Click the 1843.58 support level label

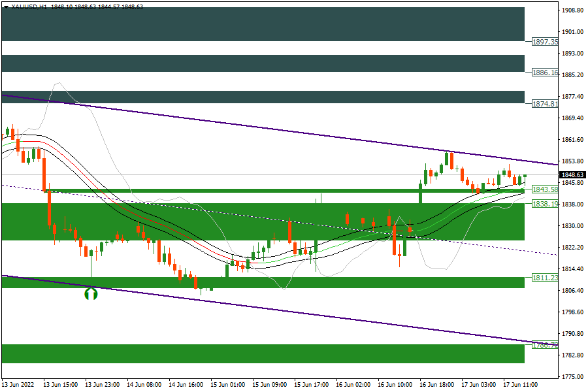544,189
